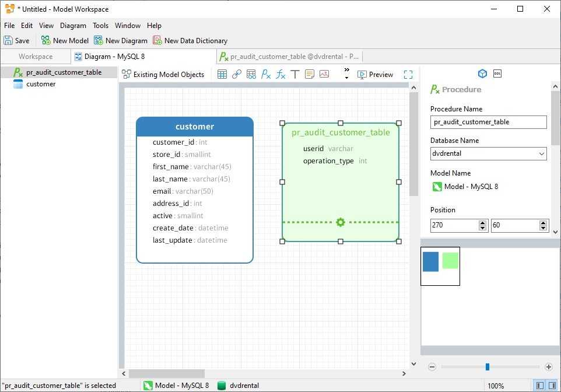Click the Preview button
This screenshot has height=392, width=561.
pyautogui.click(x=376, y=75)
